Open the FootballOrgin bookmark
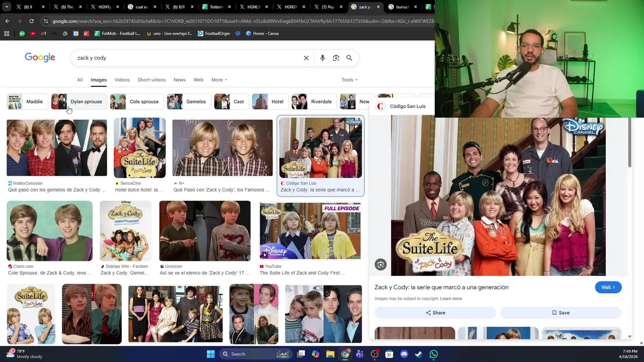The image size is (644, 362). [x=214, y=34]
